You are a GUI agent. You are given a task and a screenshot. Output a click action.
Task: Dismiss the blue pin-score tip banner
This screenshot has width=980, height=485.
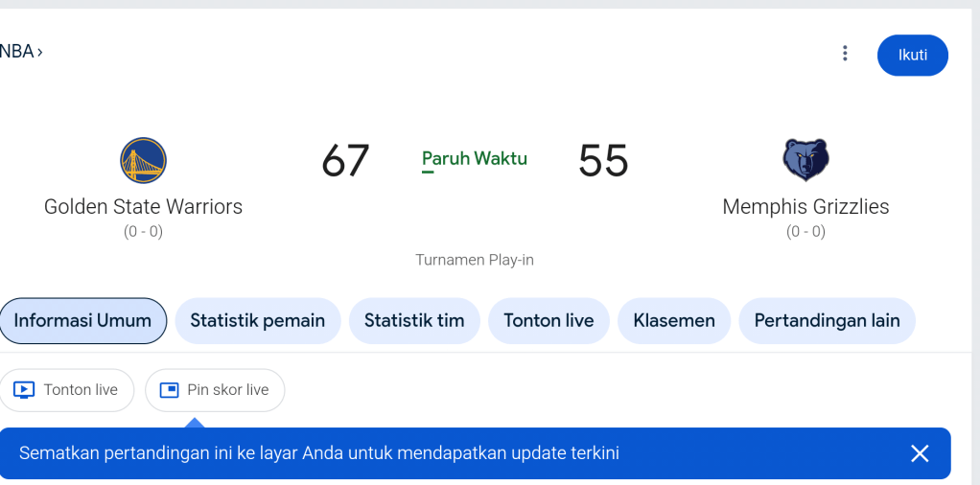coord(920,453)
